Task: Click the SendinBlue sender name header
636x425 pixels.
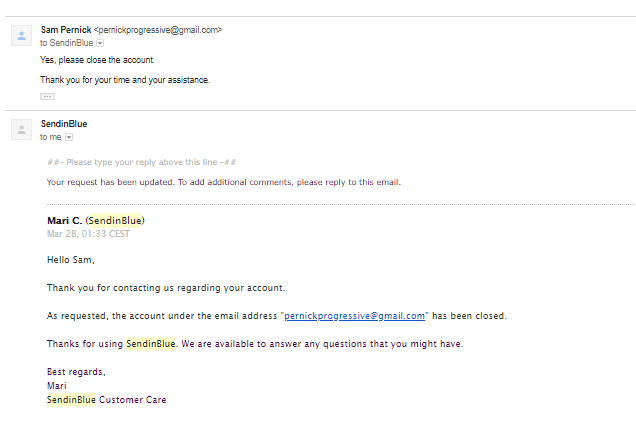Action: point(63,124)
